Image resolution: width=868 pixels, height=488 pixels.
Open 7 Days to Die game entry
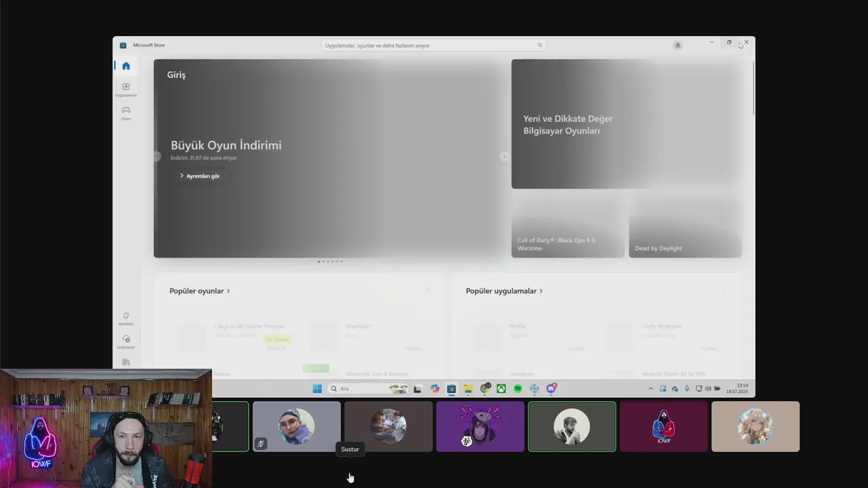pos(234,336)
